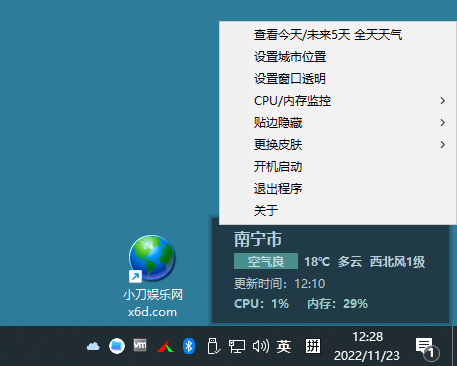457x366 pixels.
Task: Open the Bluetooth tray icon
Action: [x=189, y=346]
